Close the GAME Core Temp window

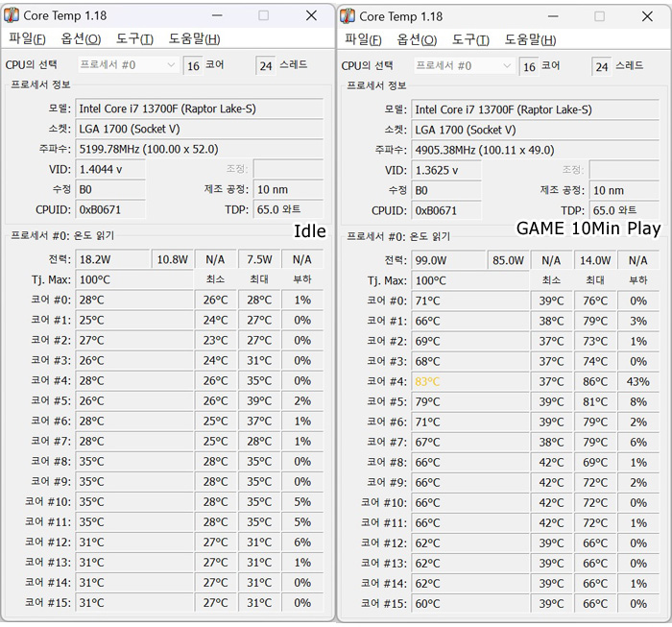[x=648, y=16]
